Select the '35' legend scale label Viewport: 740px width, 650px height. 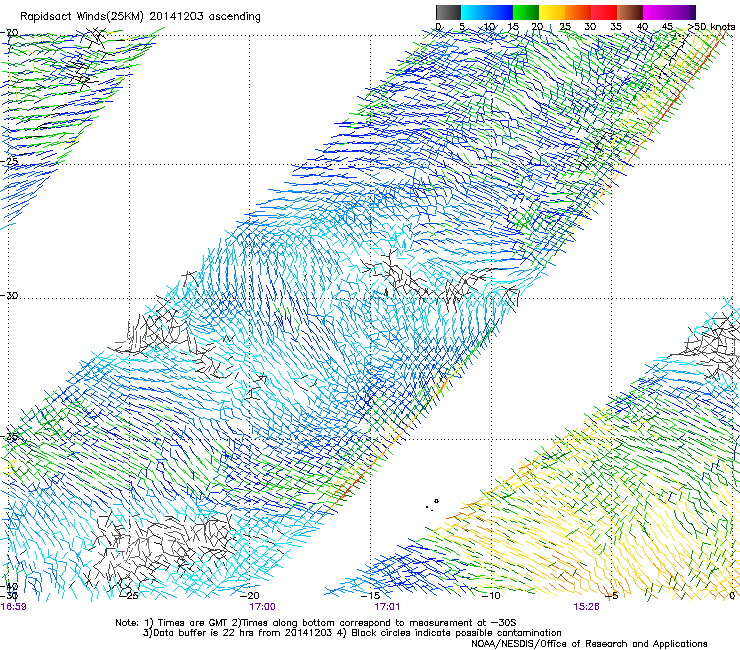616,27
